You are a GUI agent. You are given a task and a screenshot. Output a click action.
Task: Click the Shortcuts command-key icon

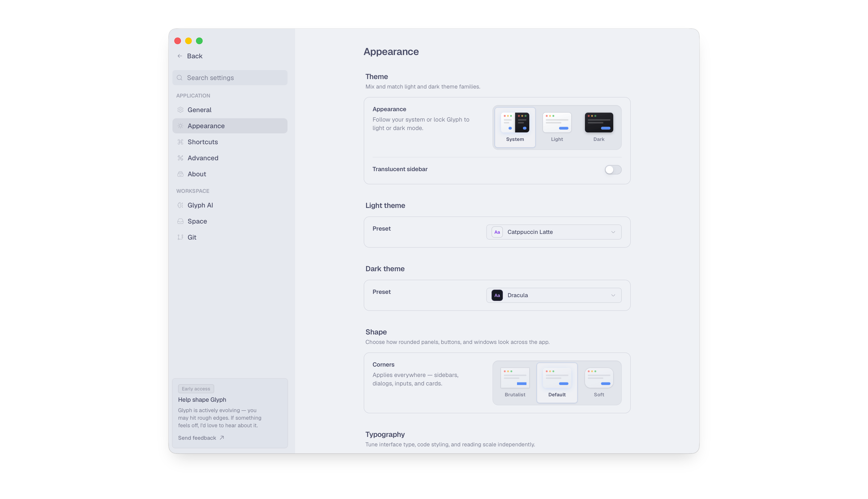point(180,142)
